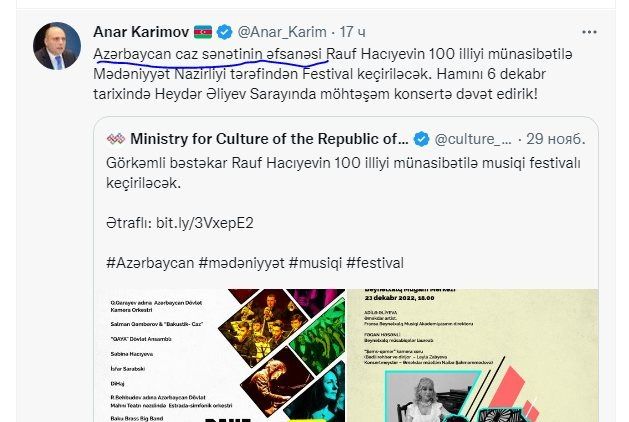
Task: Click the Ministry's blue verified badge
Action: click(421, 139)
